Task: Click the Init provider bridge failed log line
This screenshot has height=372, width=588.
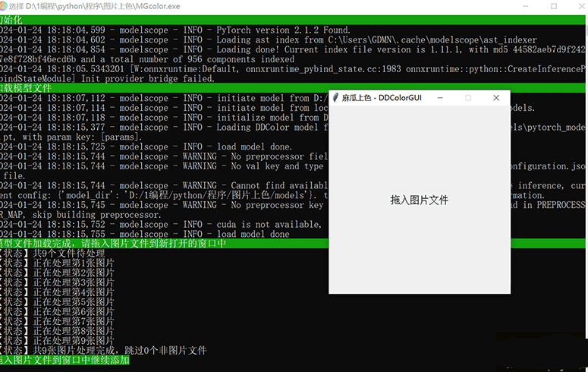Action: click(106, 78)
